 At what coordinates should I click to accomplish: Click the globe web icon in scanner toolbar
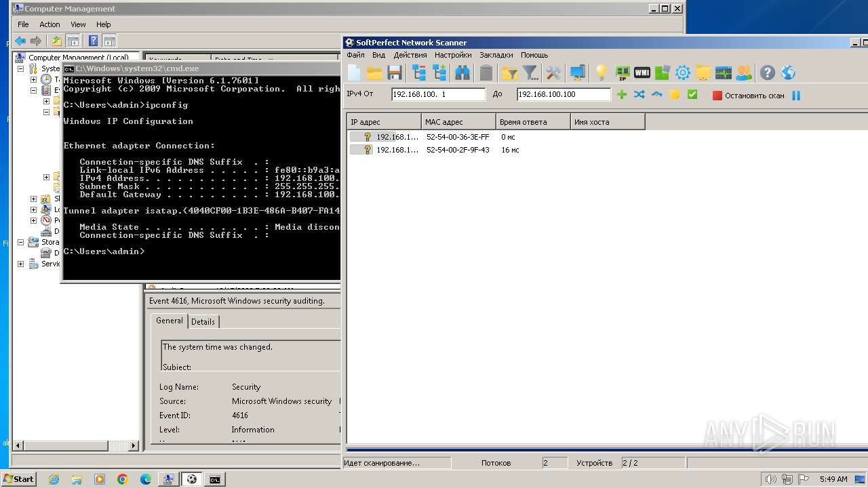click(x=788, y=73)
